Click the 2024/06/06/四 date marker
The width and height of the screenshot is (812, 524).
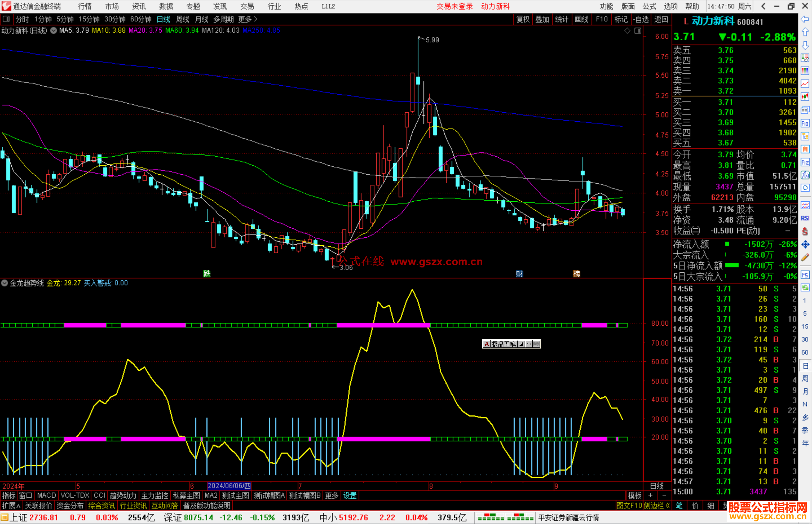pos(229,486)
